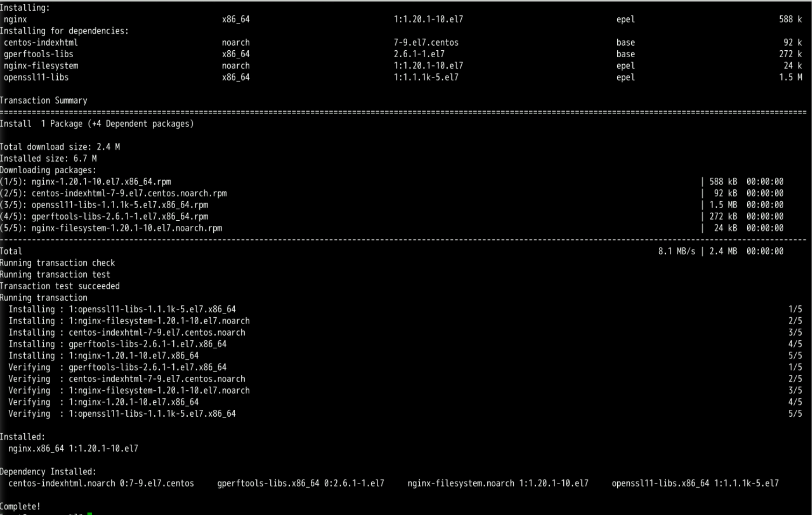Click 'Installing : gperftools-libs-2.6.1-1.el7.x86_64' line
The image size is (812, 515).
pyautogui.click(x=117, y=344)
